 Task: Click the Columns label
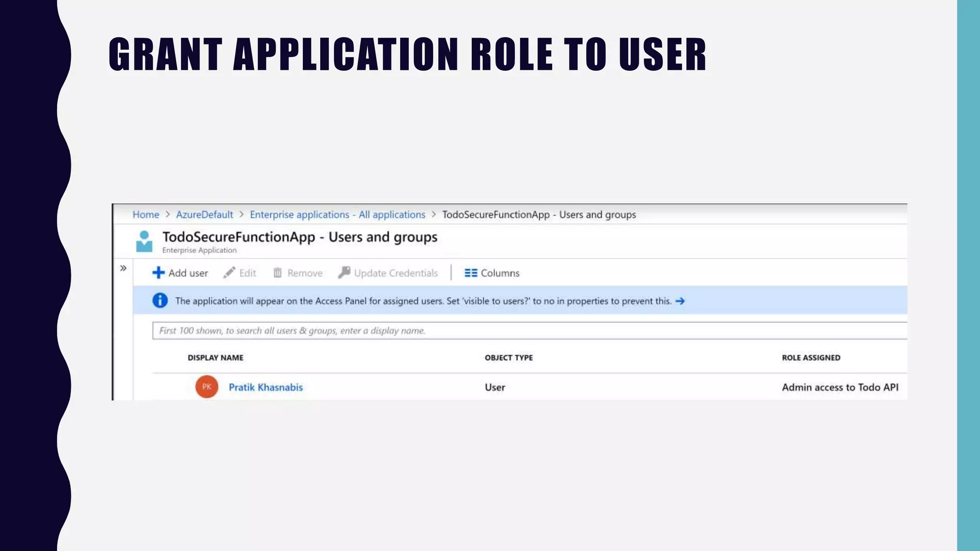click(x=500, y=273)
